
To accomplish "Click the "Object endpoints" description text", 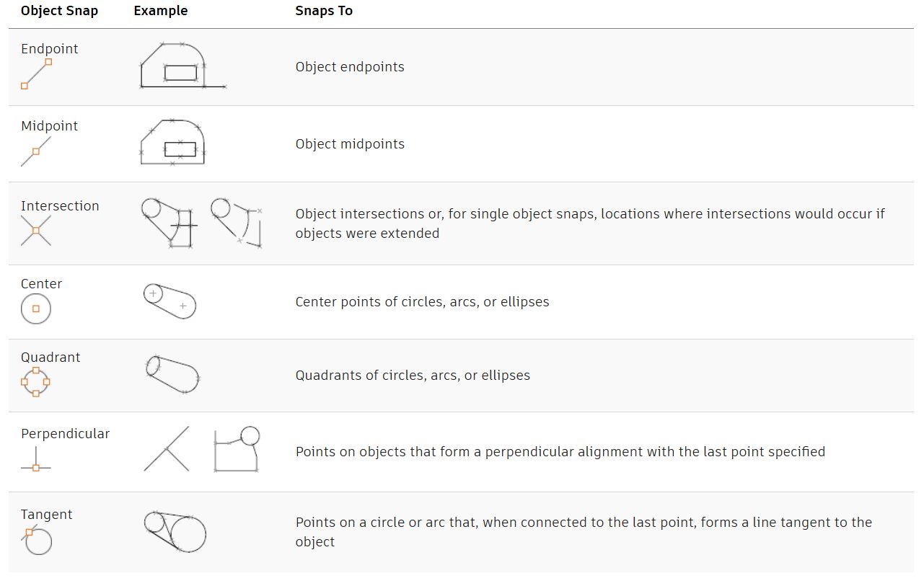I will [350, 67].
